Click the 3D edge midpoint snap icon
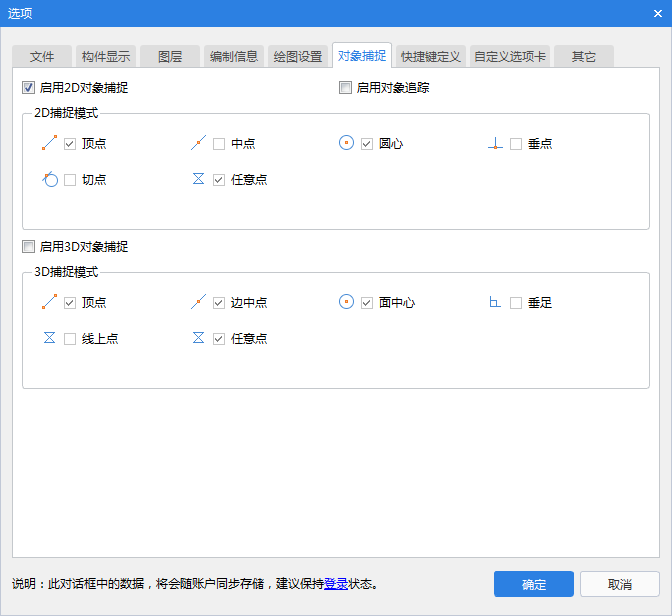The height and width of the screenshot is (616, 672). (198, 302)
